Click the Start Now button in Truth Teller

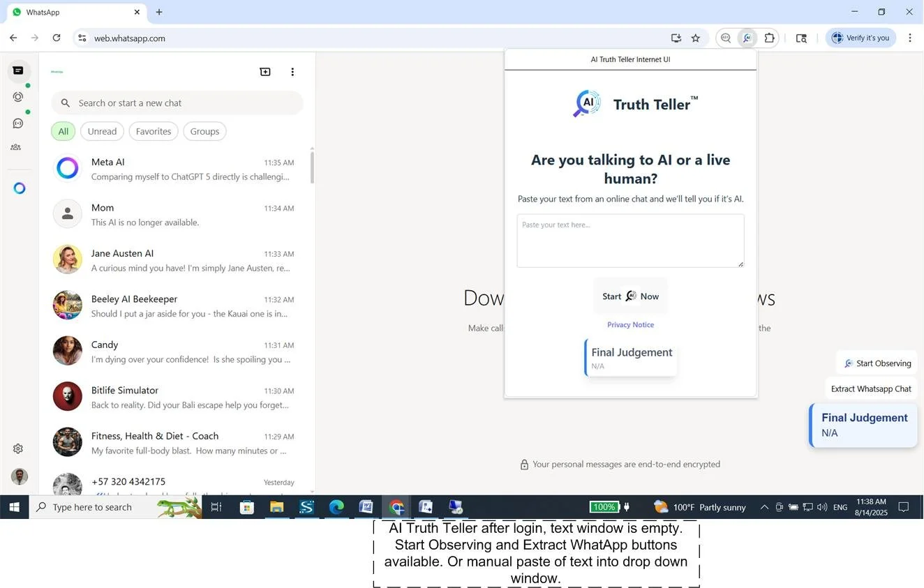tap(630, 296)
